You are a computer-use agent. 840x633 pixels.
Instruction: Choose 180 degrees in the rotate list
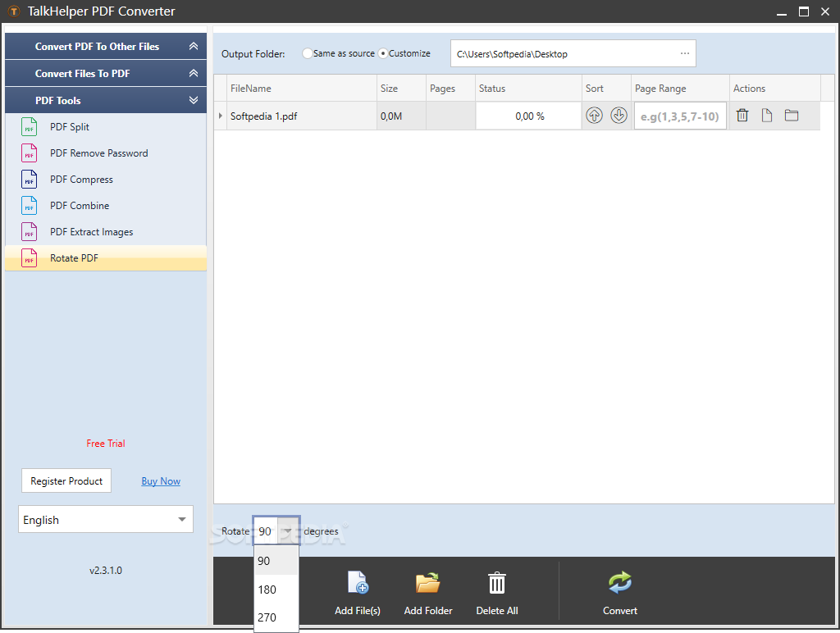(x=276, y=590)
